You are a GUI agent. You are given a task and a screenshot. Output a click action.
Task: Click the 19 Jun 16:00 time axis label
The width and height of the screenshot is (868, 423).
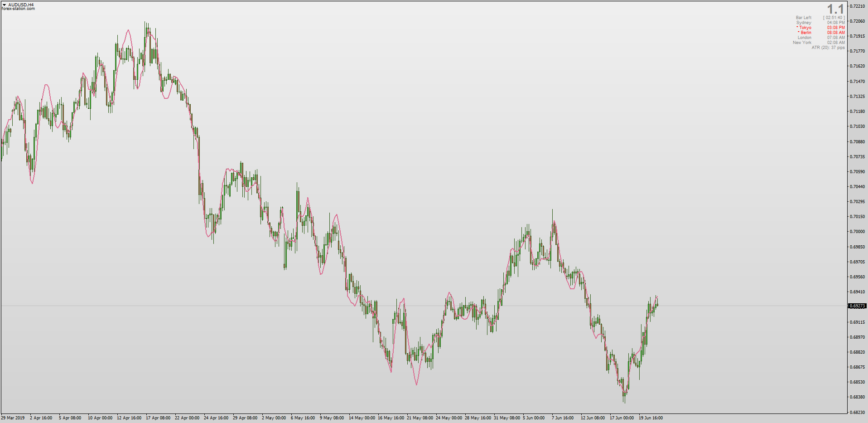651,418
